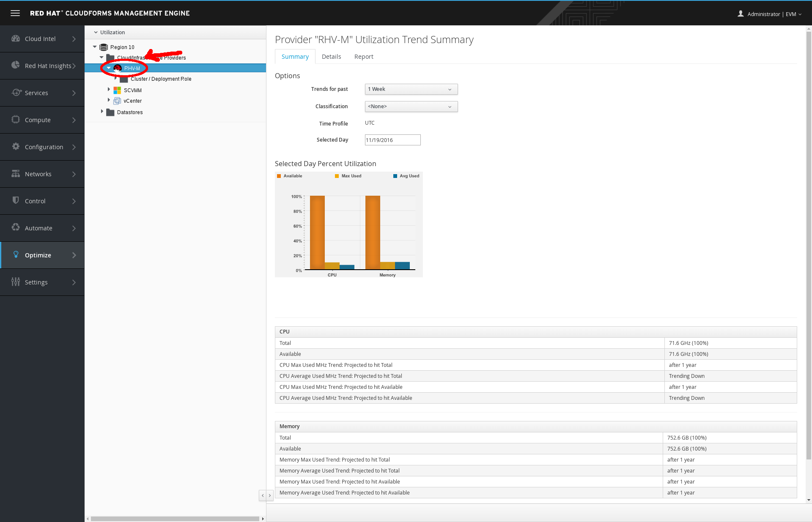
Task: Switch to the Report tab
Action: tap(364, 57)
